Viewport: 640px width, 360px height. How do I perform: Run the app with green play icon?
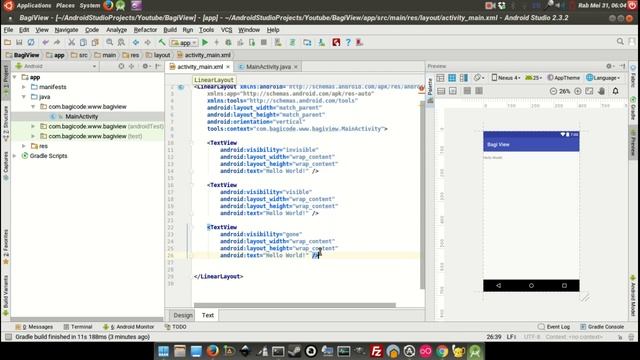(x=205, y=42)
